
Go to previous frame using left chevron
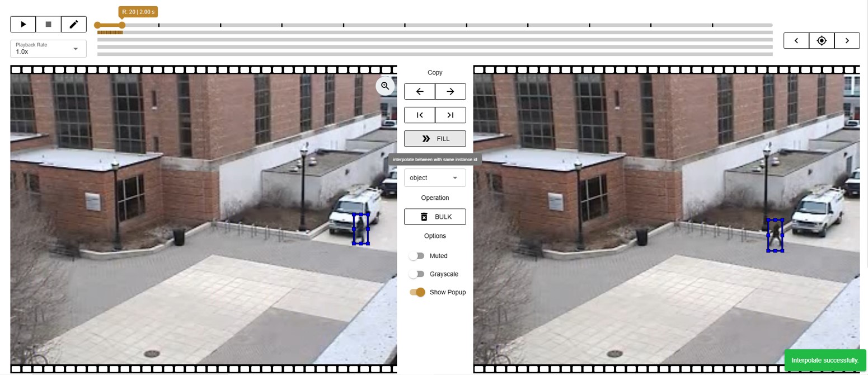(x=796, y=40)
